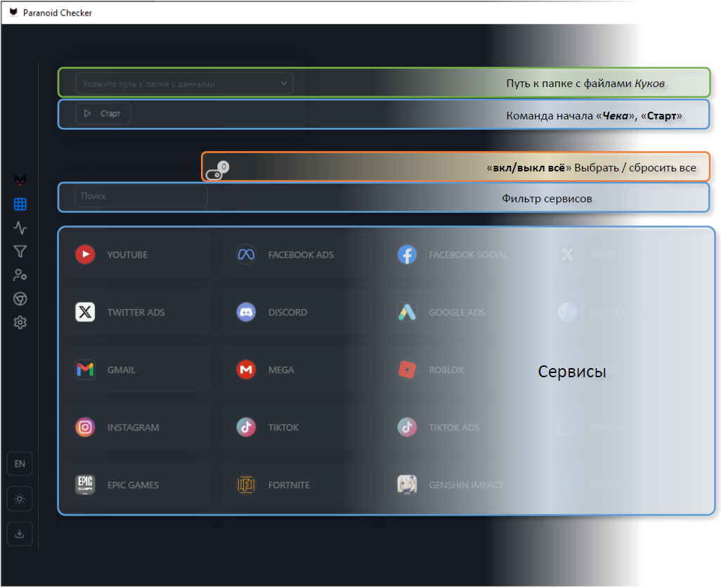Expand the data folder path dropdown

pos(283,84)
